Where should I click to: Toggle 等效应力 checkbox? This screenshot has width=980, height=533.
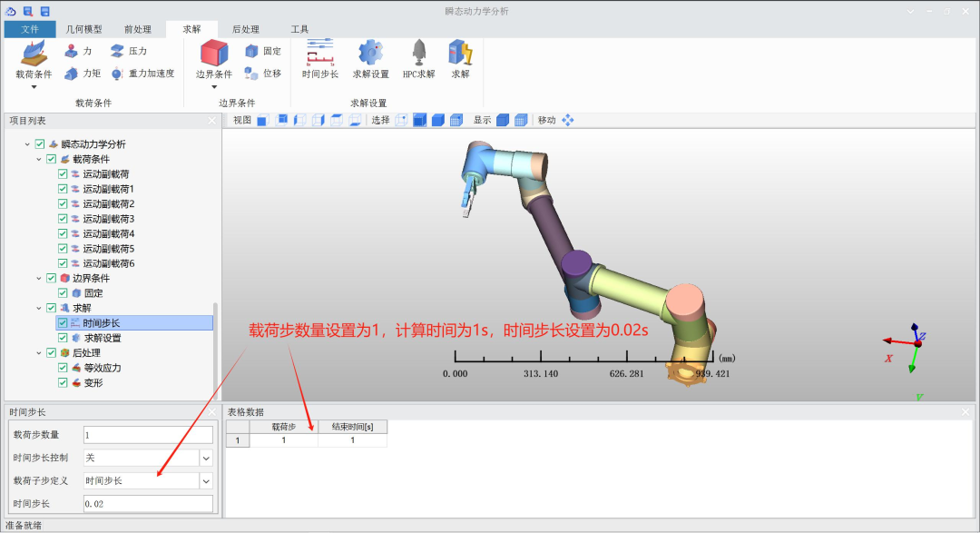(63, 368)
